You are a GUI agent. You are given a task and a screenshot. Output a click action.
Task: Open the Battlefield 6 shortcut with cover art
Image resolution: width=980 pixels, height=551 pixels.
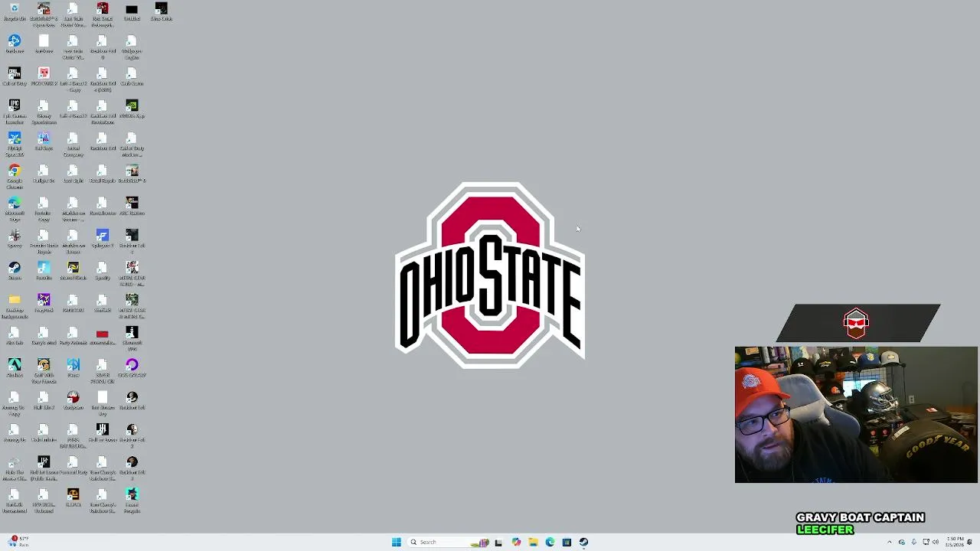[x=132, y=174]
